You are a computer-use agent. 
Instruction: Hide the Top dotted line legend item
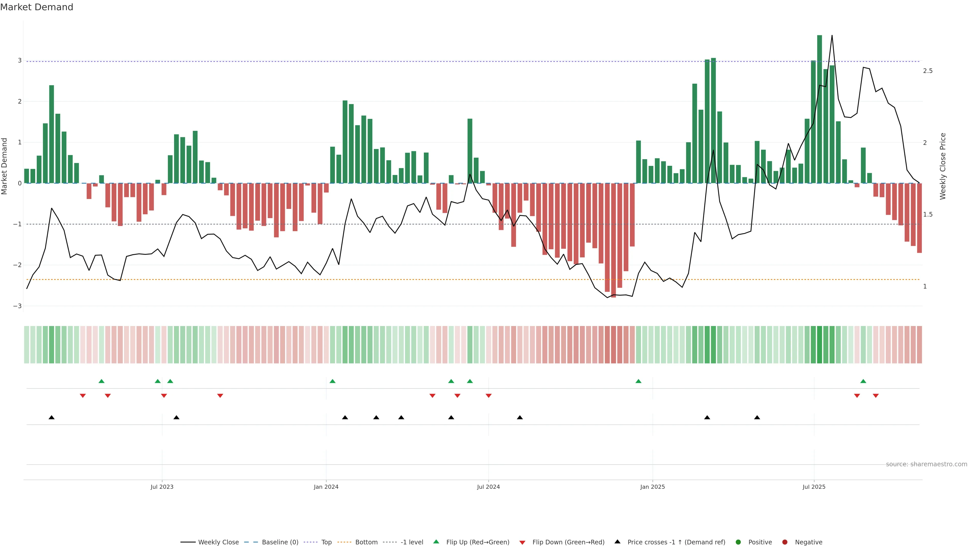326,542
